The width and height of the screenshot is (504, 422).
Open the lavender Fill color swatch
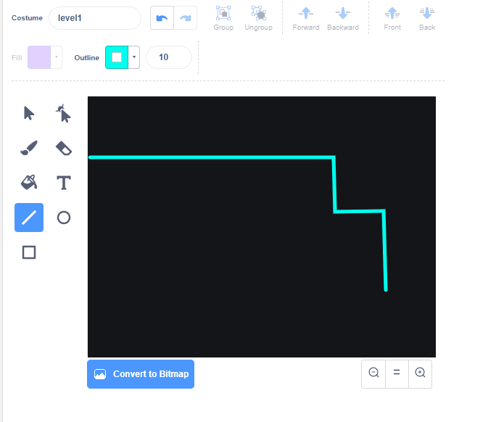point(39,57)
